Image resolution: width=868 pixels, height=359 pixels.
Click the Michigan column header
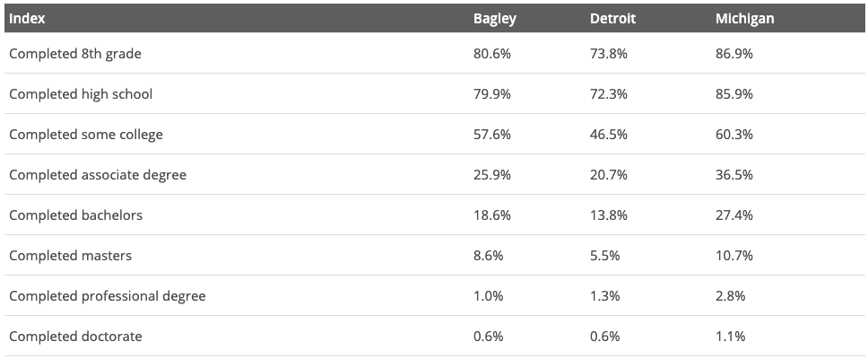point(744,18)
